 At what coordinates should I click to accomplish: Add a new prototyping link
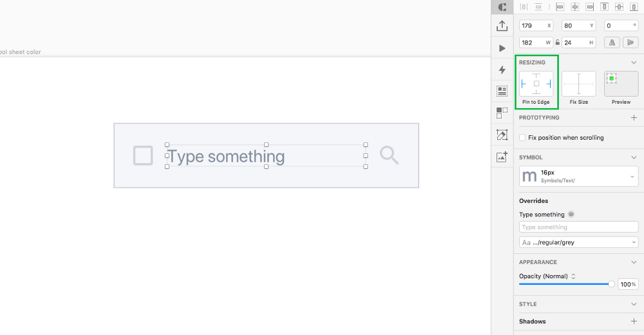tap(634, 117)
